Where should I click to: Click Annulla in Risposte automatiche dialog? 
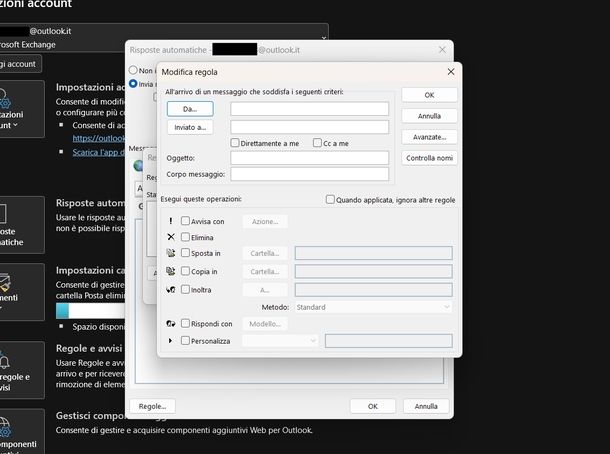(x=426, y=406)
